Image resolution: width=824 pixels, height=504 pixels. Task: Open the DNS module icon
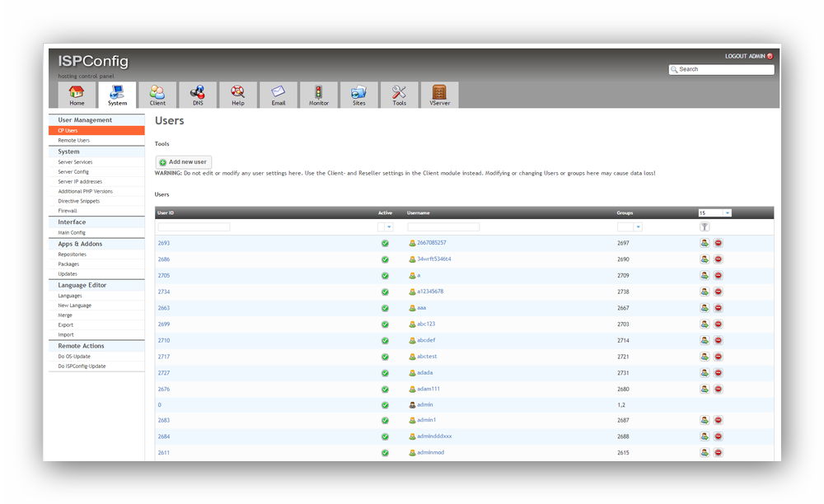(x=198, y=92)
